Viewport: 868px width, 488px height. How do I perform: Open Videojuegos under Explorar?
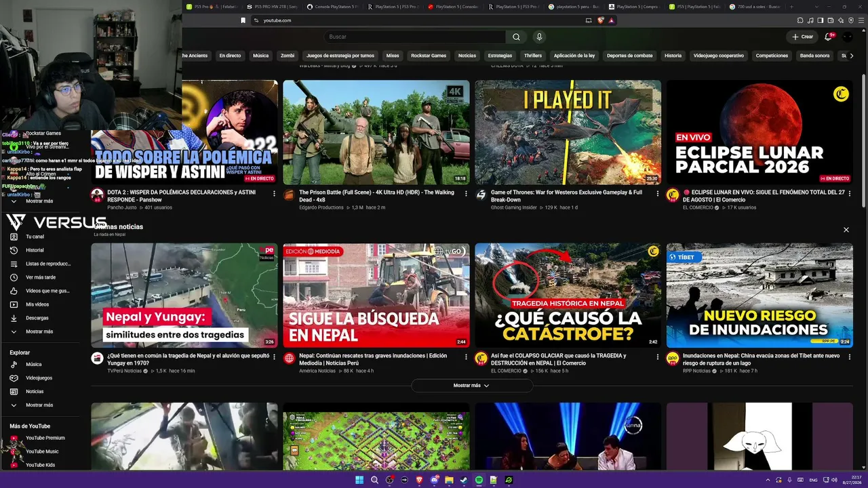pyautogui.click(x=33, y=378)
